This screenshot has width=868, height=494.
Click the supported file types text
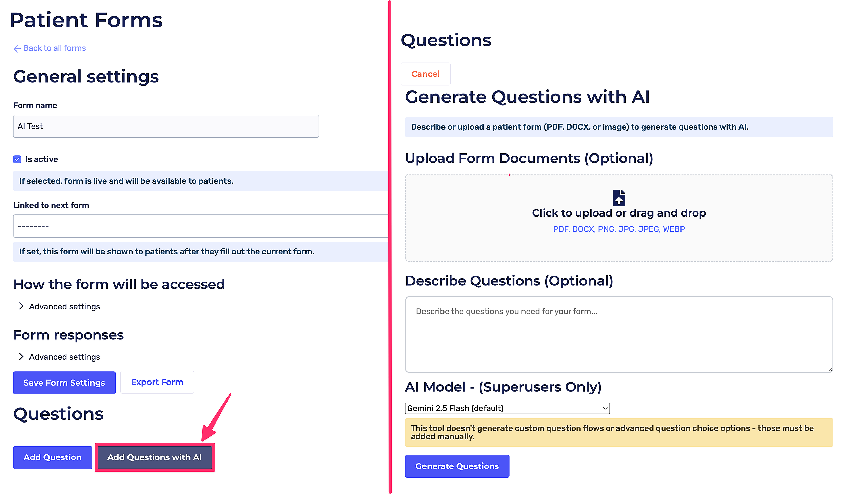(x=618, y=229)
